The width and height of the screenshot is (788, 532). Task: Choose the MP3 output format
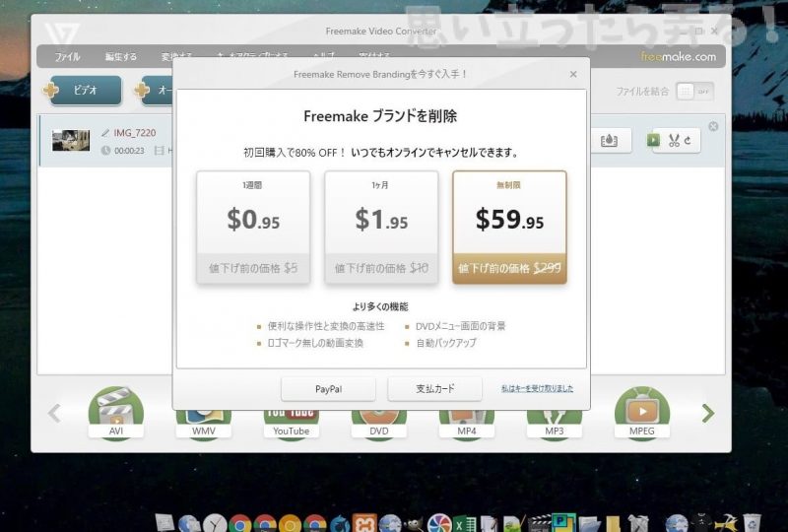click(x=555, y=426)
